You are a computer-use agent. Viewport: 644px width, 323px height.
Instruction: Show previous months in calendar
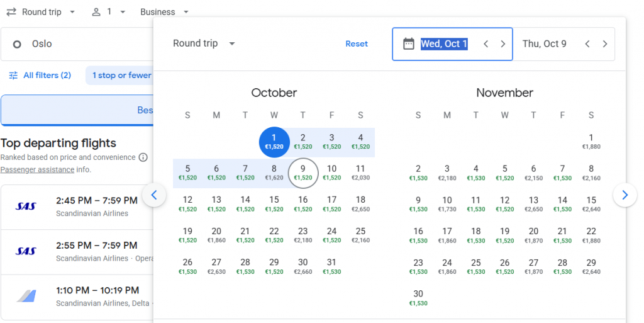click(x=154, y=195)
